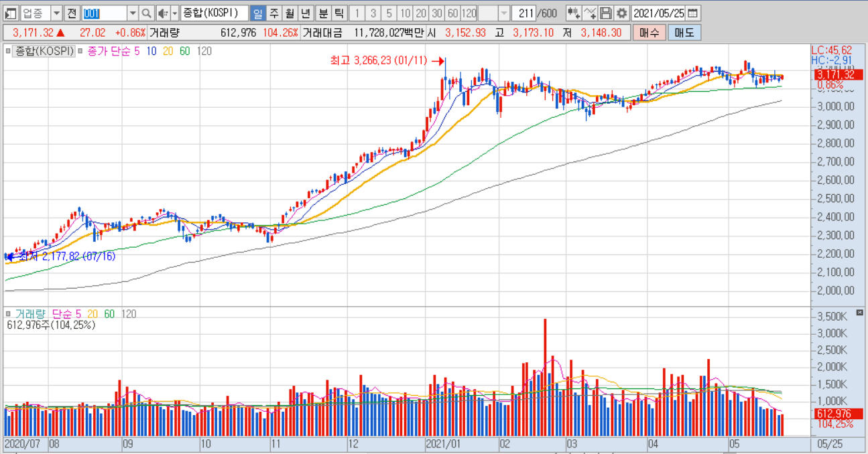Click the price legend's 10 period value

[151, 50]
